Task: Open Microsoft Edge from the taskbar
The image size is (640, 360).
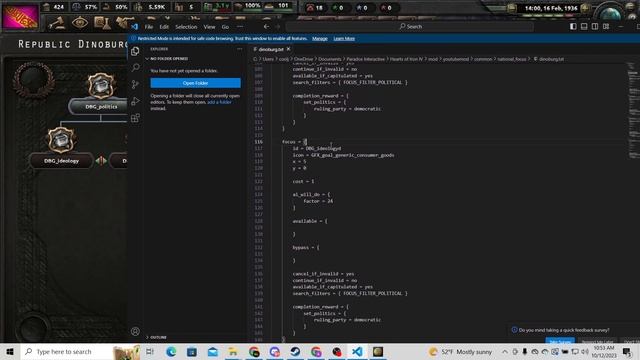Action: coord(171,351)
